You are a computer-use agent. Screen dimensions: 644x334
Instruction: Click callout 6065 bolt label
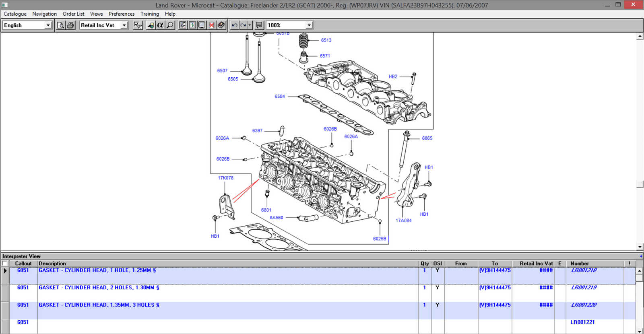pos(427,138)
